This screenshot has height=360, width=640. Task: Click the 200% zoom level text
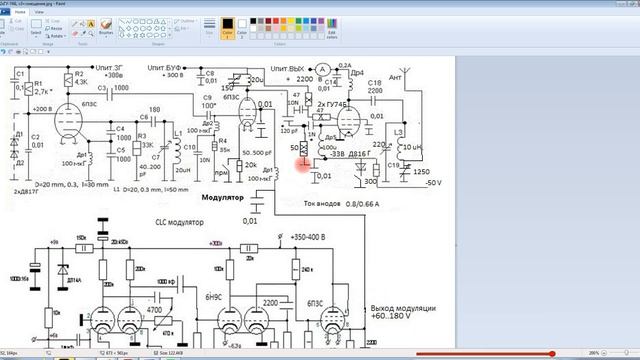coord(593,353)
